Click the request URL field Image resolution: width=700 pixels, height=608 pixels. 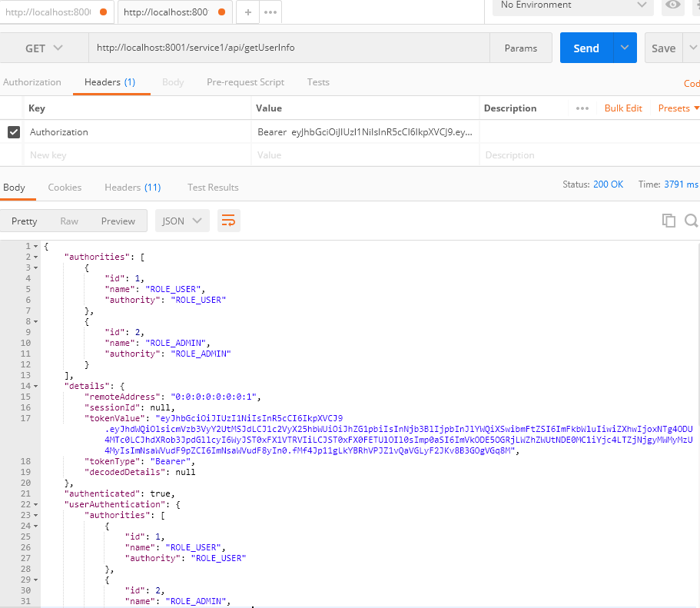[289, 48]
